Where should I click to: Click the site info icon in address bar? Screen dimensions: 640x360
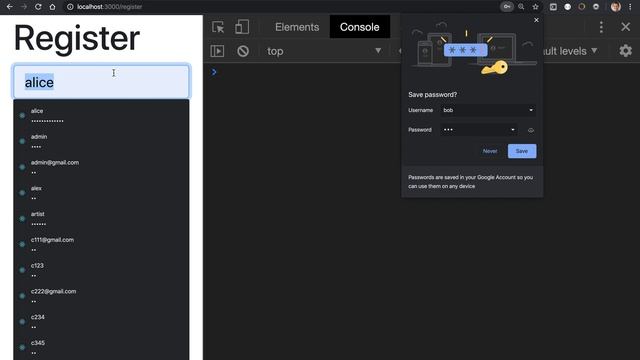click(x=70, y=7)
